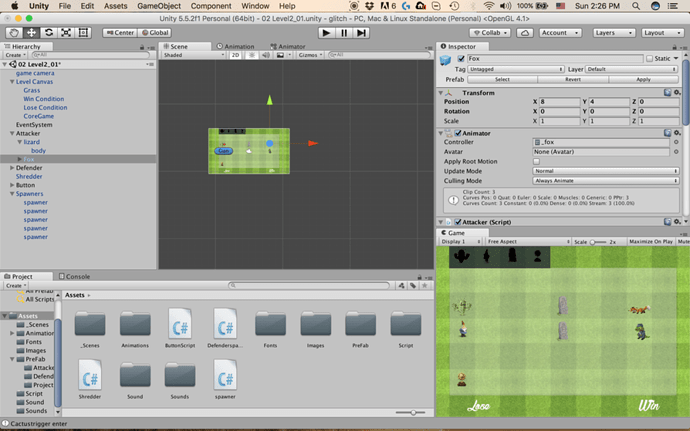Toggle scene audio speaker icon
The width and height of the screenshot is (690, 431).
coord(265,55)
